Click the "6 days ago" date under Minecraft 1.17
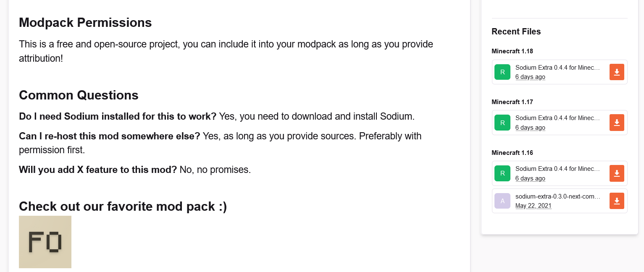This screenshot has width=644, height=272. tap(530, 128)
